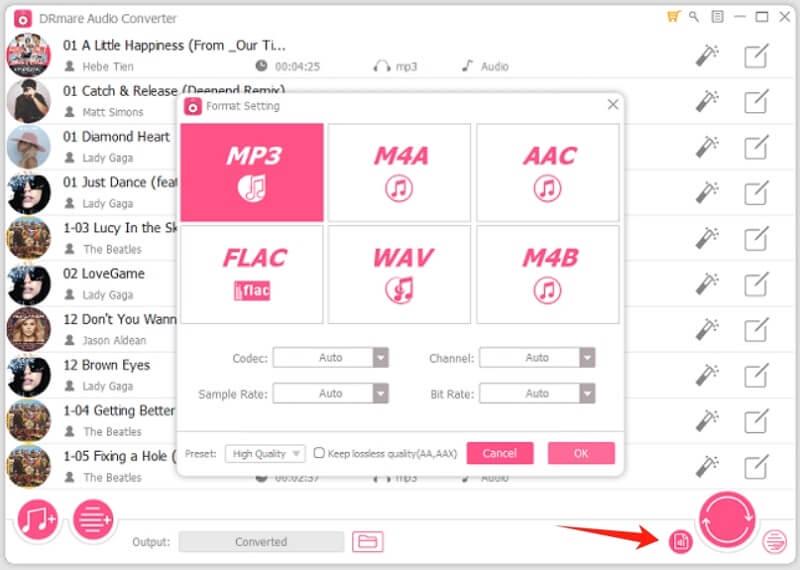
Task: Click effects wand for 1-05 Fixing a Hole
Action: [707, 466]
